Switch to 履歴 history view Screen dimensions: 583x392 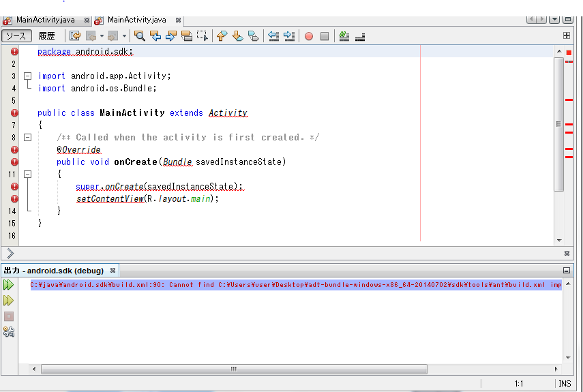46,36
